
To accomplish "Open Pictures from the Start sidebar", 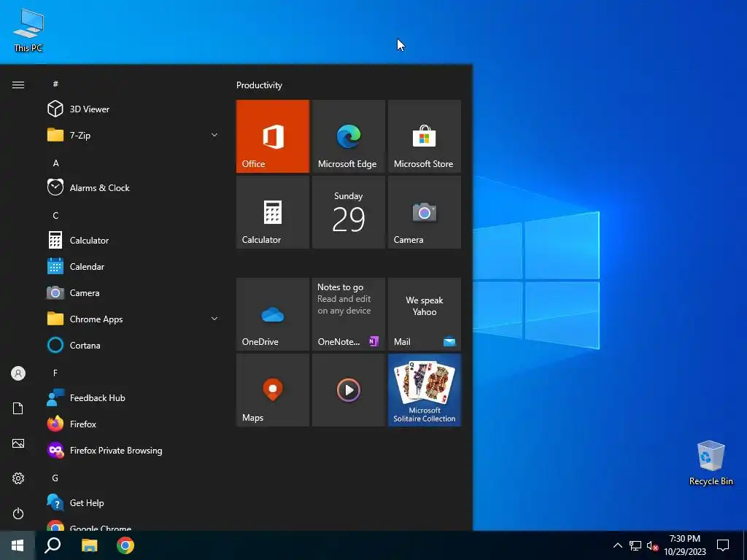I will [18, 443].
